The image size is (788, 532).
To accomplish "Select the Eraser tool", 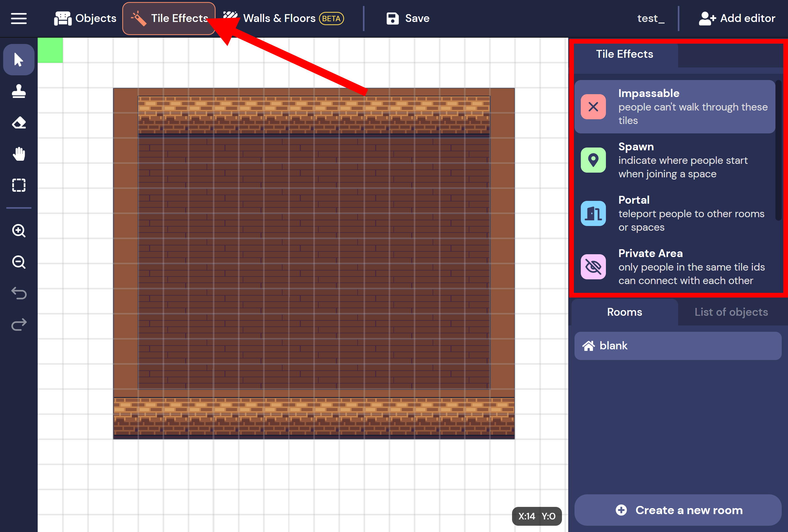I will pyautogui.click(x=19, y=123).
